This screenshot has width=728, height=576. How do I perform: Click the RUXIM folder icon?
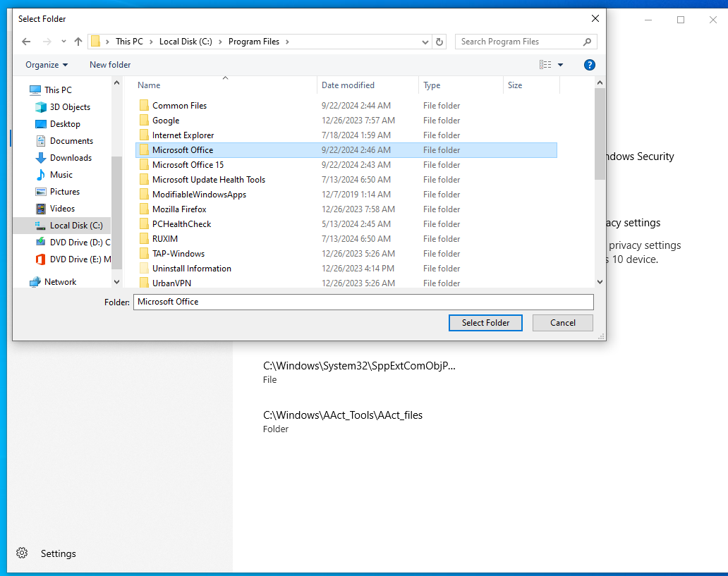tap(144, 239)
